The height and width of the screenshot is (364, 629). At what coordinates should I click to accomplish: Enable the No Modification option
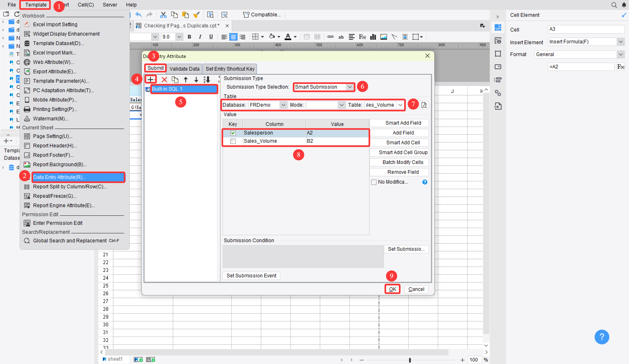(374, 182)
